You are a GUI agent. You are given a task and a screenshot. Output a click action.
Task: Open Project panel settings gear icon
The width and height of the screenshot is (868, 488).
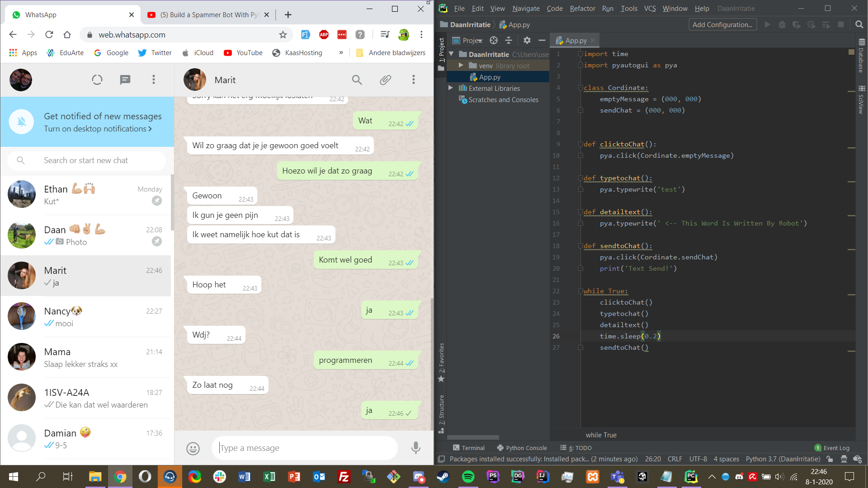click(x=527, y=41)
